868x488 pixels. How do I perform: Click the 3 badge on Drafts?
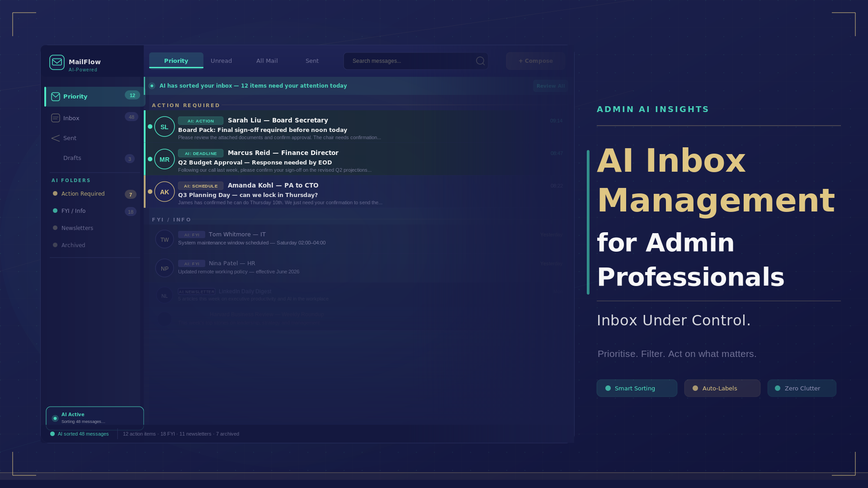click(x=130, y=159)
